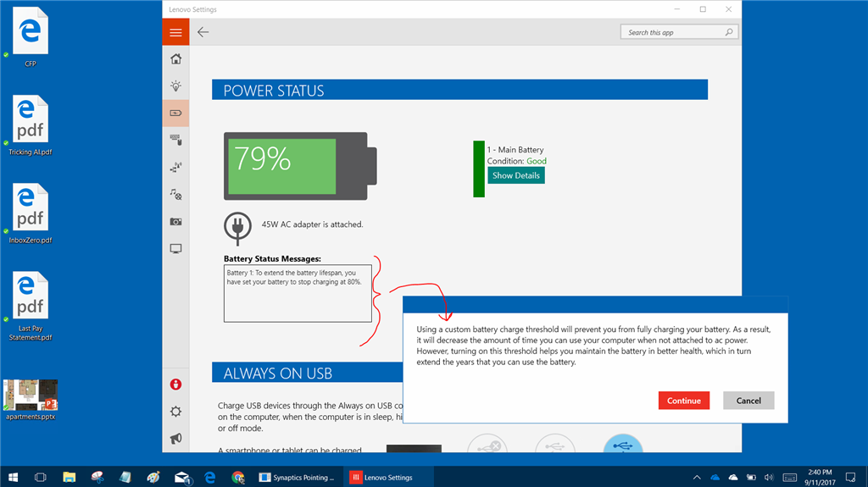Image resolution: width=868 pixels, height=487 pixels.
Task: Open the red info icon in the sidebar
Action: pyautogui.click(x=176, y=384)
